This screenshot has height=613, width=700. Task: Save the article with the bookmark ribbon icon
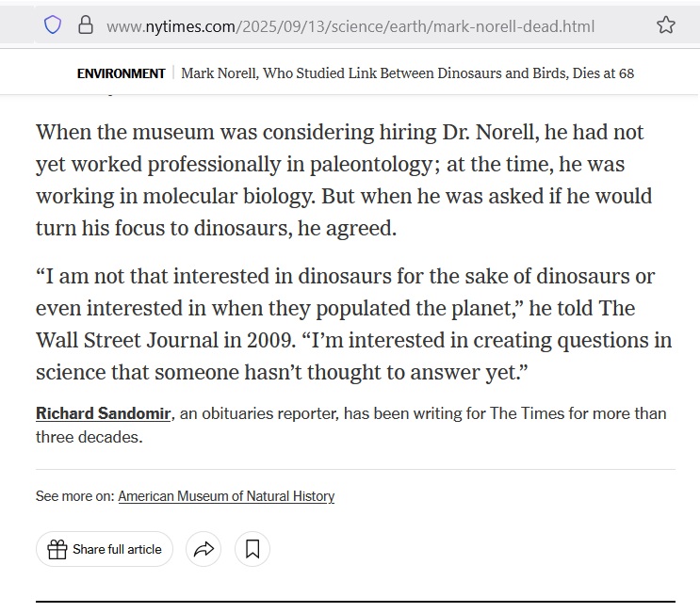click(x=252, y=549)
